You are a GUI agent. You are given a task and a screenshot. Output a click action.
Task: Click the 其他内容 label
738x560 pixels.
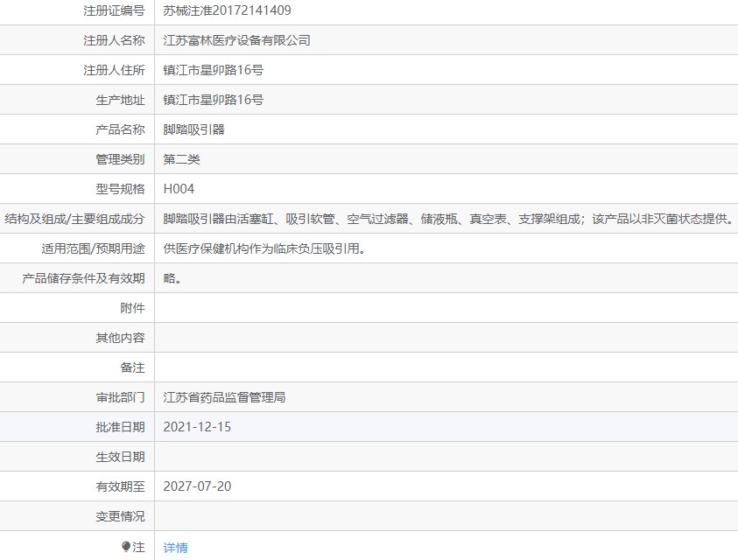click(121, 338)
